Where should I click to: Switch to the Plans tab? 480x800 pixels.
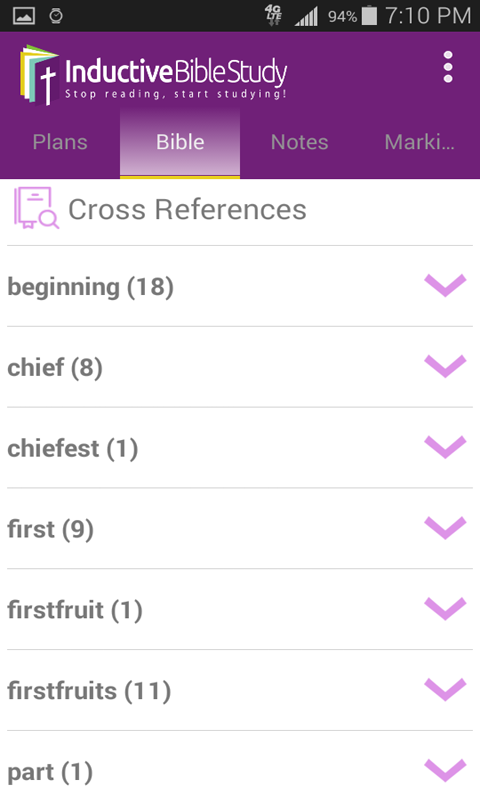[x=60, y=142]
